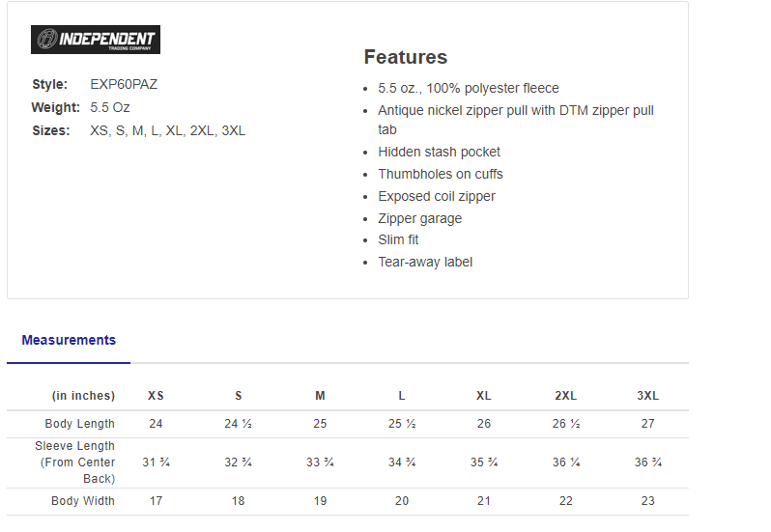Image resolution: width=771 pixels, height=532 pixels.
Task: Click the Sleeve Length row label
Action: point(74,462)
